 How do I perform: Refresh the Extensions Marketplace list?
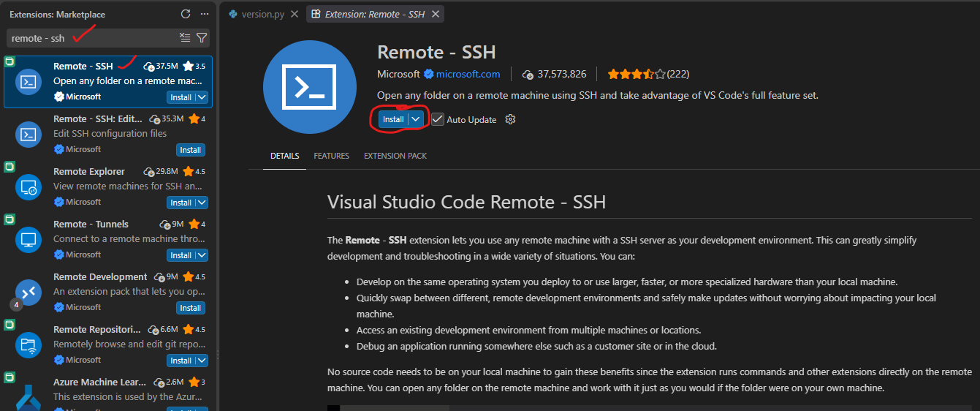(186, 14)
